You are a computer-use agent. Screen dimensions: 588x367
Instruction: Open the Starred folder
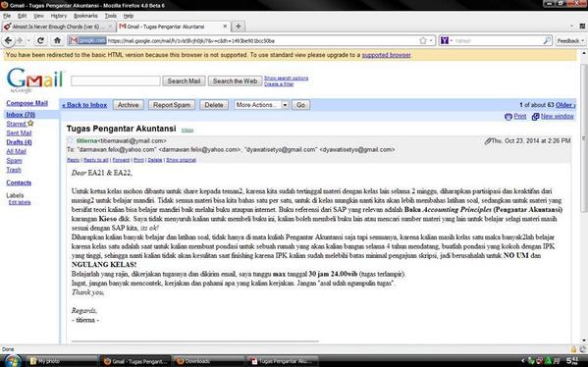click(x=16, y=124)
